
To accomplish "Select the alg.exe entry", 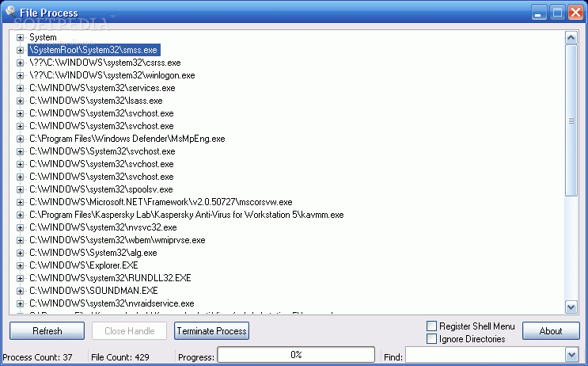I will click(x=93, y=253).
